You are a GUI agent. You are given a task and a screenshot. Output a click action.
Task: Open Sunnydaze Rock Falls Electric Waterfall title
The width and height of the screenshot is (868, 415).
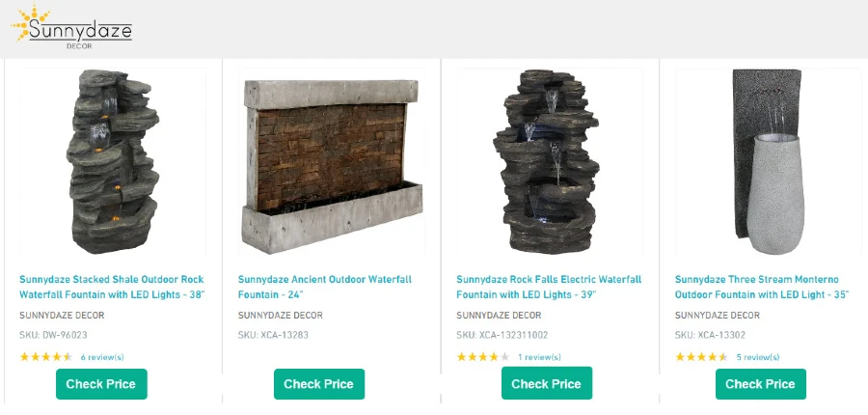(x=549, y=287)
